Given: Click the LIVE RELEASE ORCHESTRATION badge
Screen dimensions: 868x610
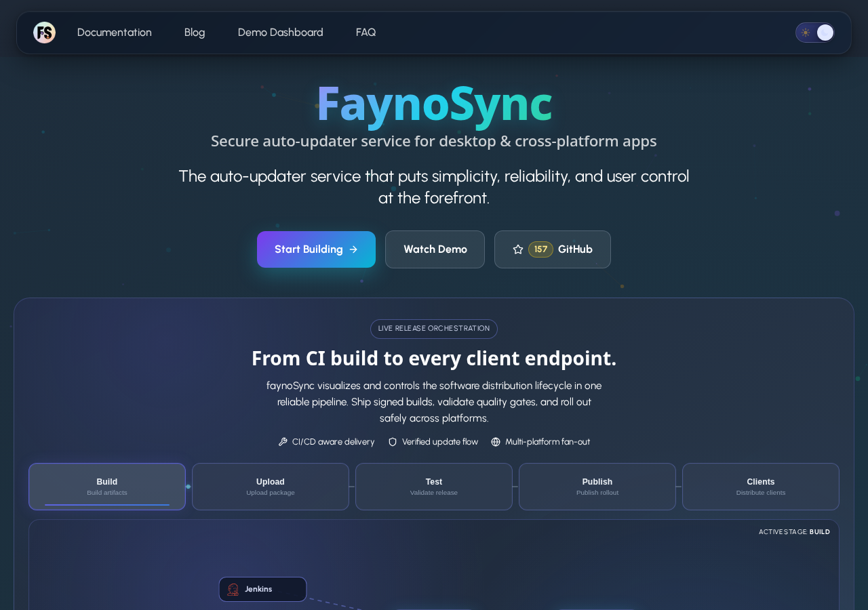Looking at the screenshot, I should pyautogui.click(x=434, y=329).
